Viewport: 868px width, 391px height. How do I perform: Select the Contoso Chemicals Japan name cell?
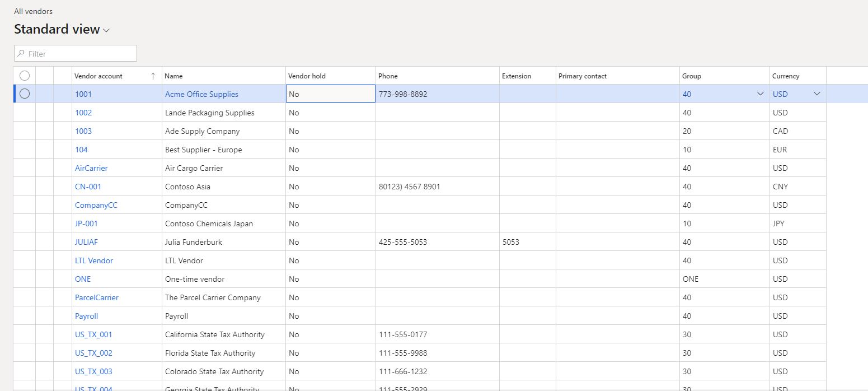209,224
